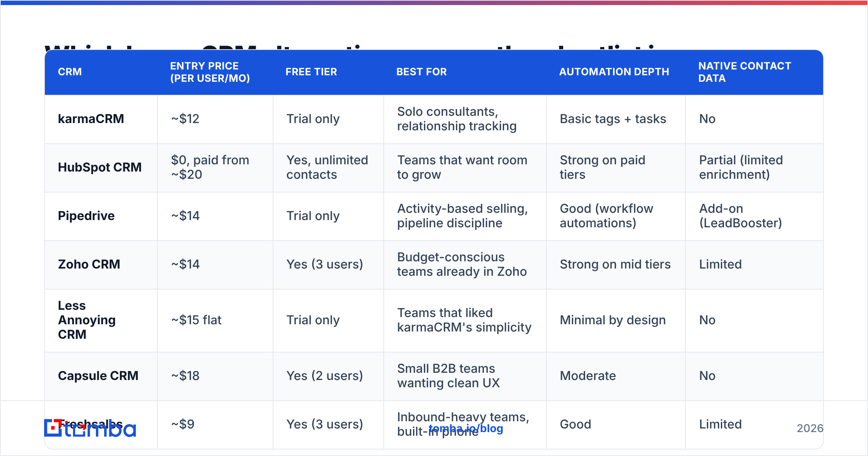Image resolution: width=868 pixels, height=456 pixels.
Task: Click the CRM column header
Action: [x=70, y=72]
